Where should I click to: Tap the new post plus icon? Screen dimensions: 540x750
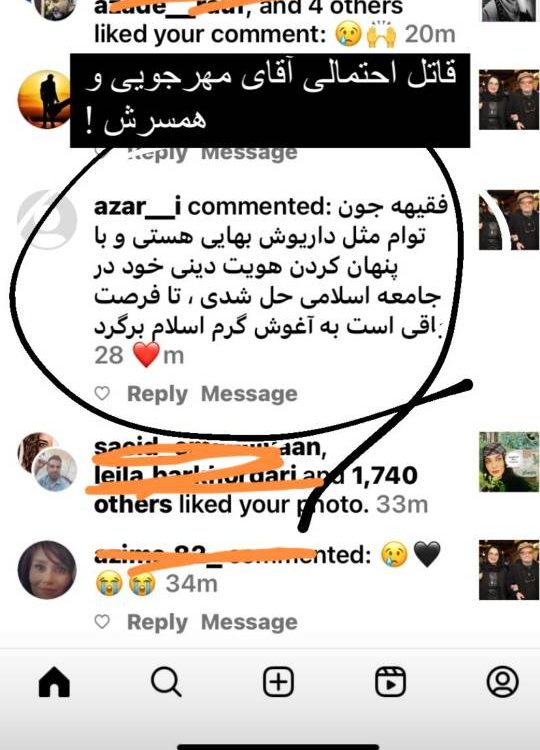click(278, 682)
